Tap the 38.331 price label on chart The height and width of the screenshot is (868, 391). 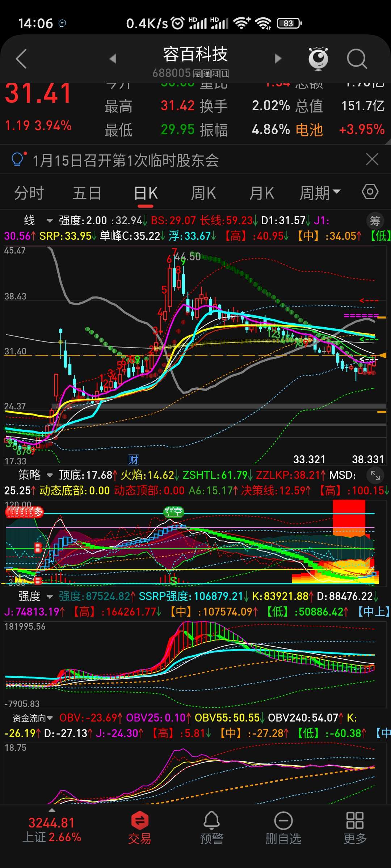[x=368, y=459]
